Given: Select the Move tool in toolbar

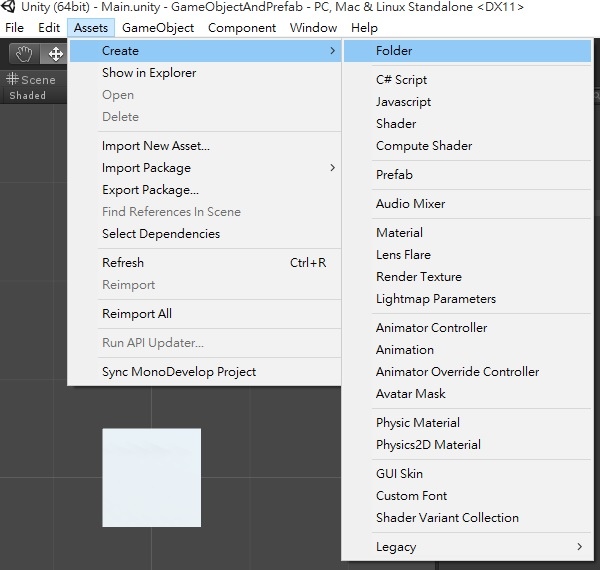Looking at the screenshot, I should coord(56,54).
